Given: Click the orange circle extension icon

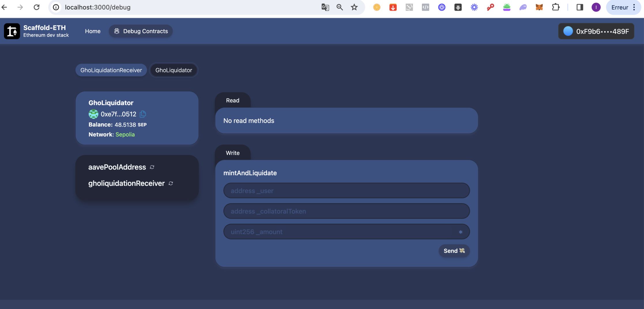Looking at the screenshot, I should point(376,7).
